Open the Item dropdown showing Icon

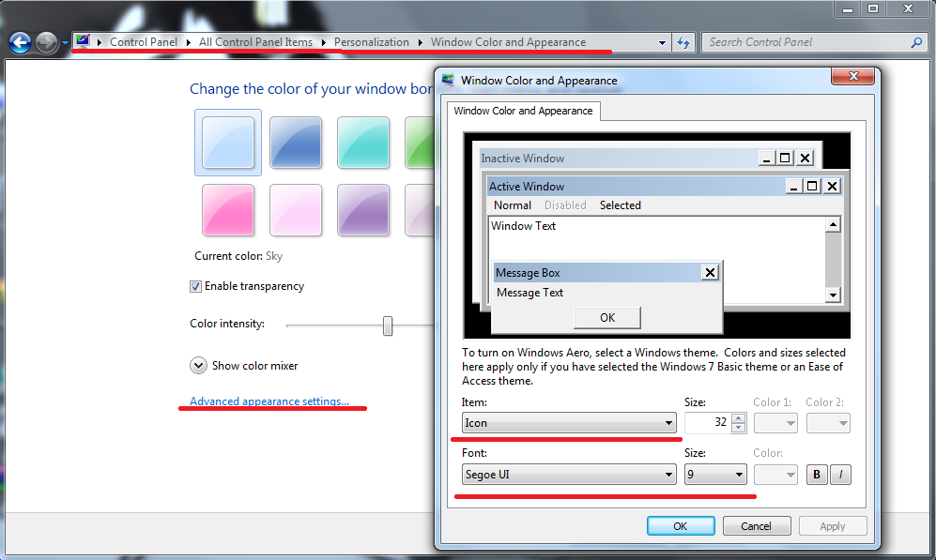pos(569,423)
